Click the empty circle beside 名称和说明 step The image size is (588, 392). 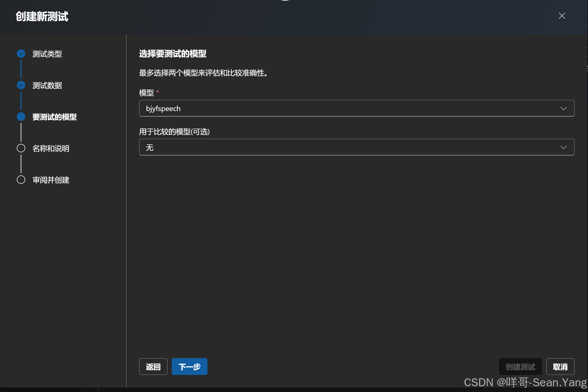(x=21, y=148)
